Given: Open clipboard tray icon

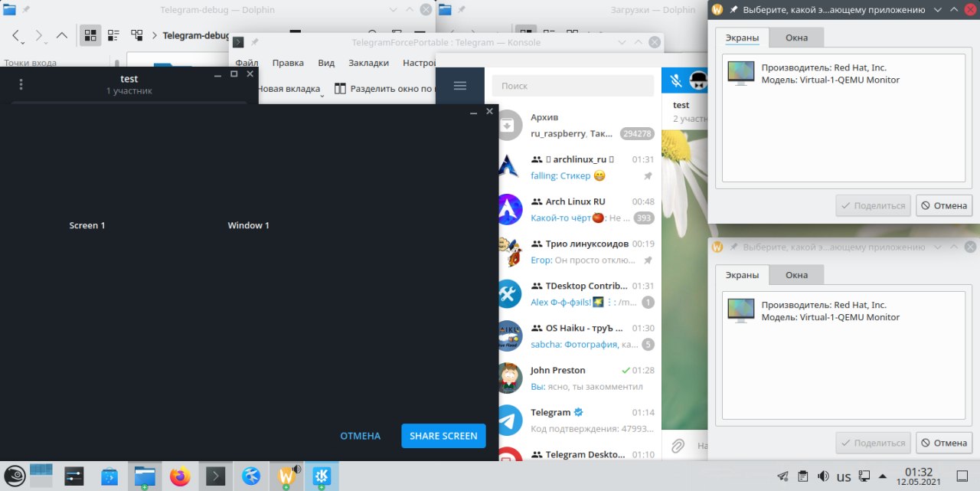Looking at the screenshot, I should point(803,476).
